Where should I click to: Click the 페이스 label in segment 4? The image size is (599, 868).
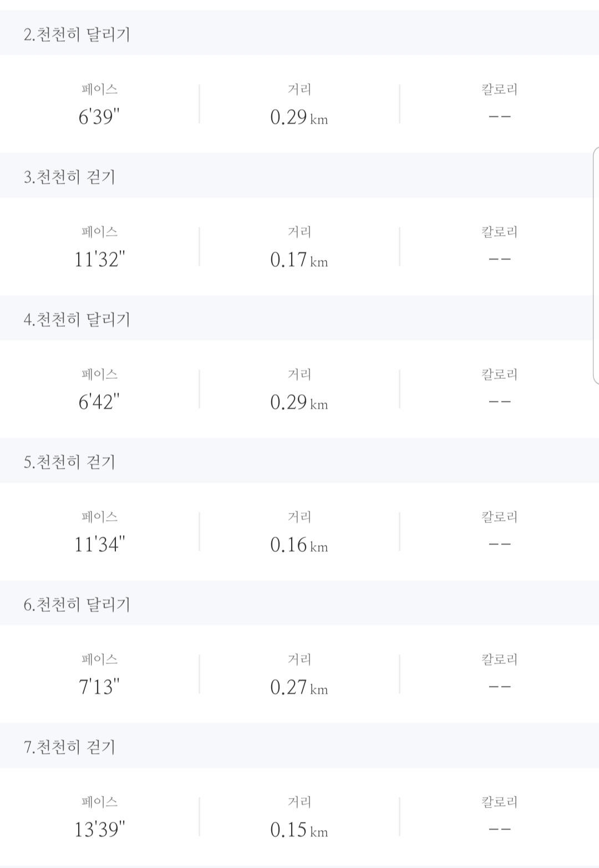[100, 374]
